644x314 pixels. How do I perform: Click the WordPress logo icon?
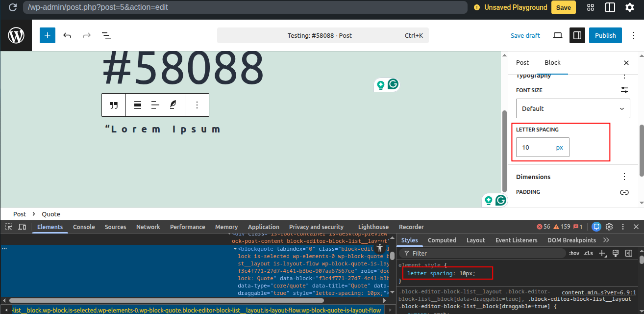(16, 35)
